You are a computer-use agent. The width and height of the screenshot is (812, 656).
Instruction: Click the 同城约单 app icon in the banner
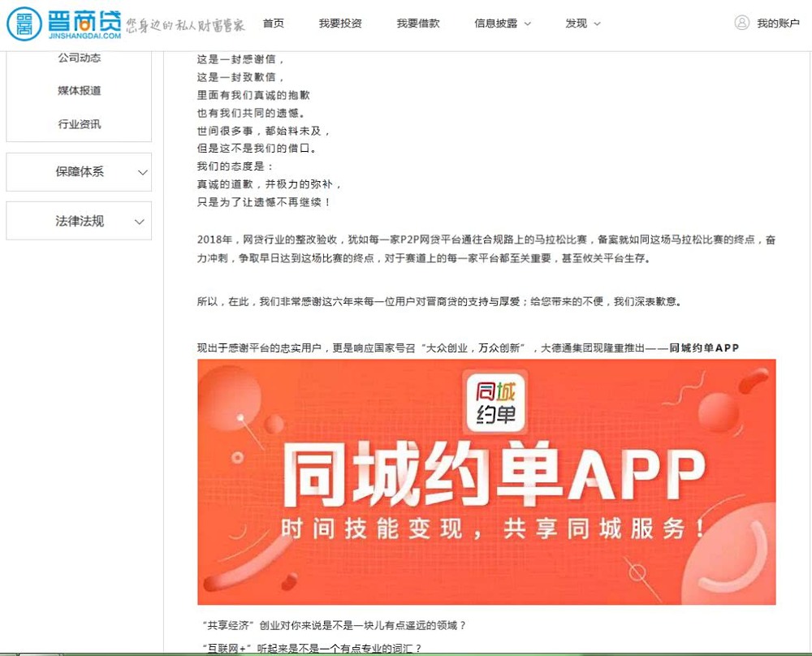coord(495,404)
